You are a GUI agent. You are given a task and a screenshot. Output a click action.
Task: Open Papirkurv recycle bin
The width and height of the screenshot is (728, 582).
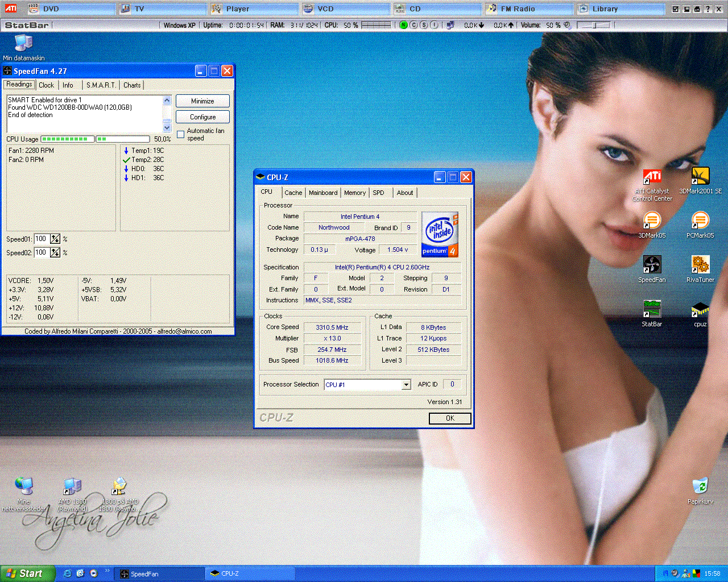point(700,491)
